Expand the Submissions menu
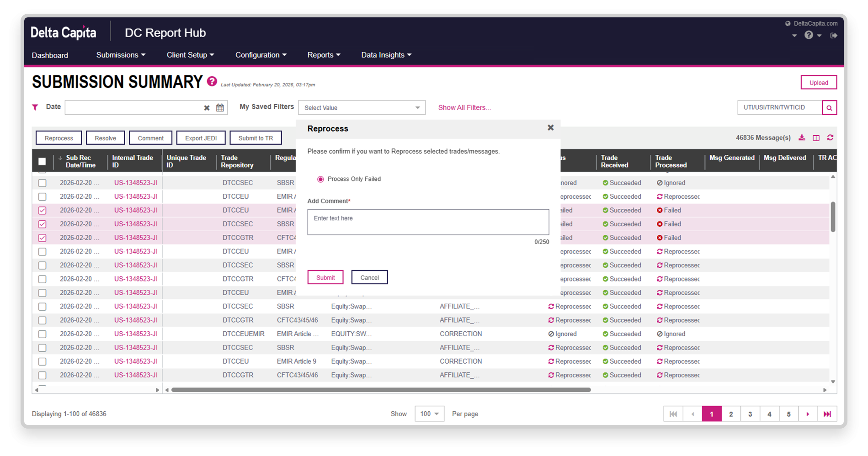 121,55
